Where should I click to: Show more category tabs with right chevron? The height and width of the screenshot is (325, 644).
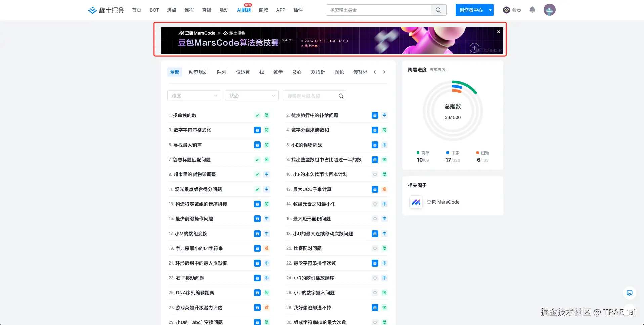tap(384, 72)
